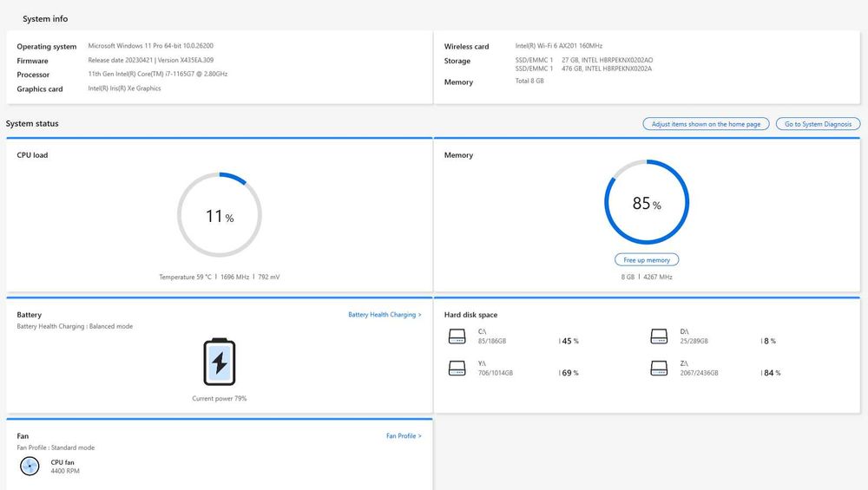Open Adjust items shown on the home page
Screen dimensions: 868x490
coord(706,124)
